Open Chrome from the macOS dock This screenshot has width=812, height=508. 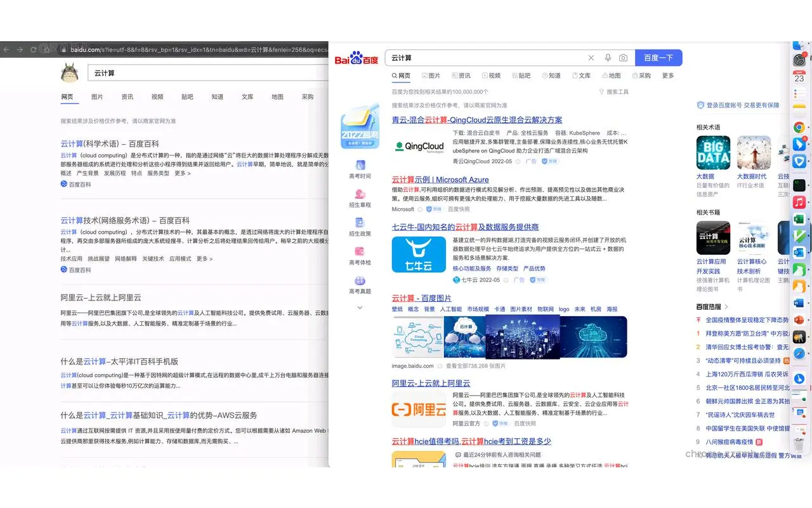(799, 127)
